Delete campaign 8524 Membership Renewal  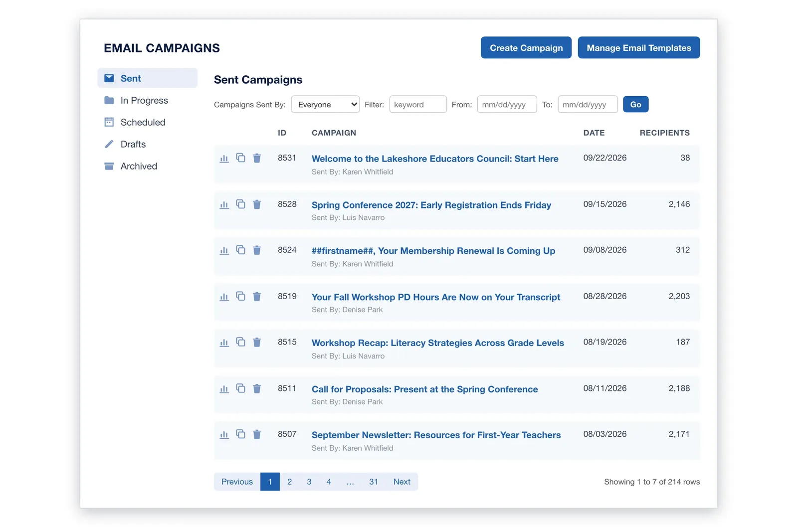click(257, 250)
